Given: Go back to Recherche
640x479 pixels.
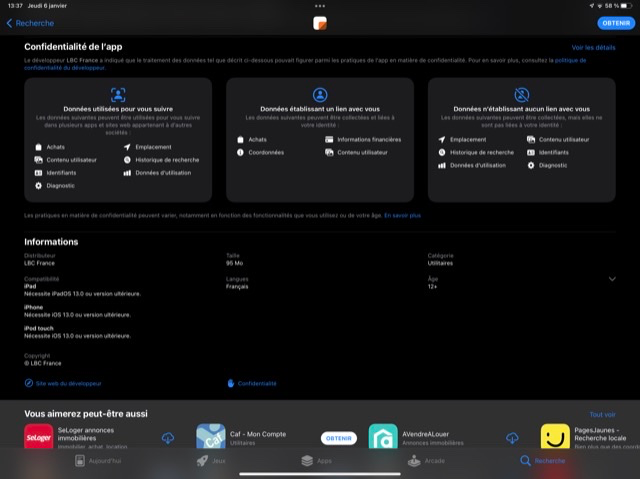Looking at the screenshot, I should (30, 22).
